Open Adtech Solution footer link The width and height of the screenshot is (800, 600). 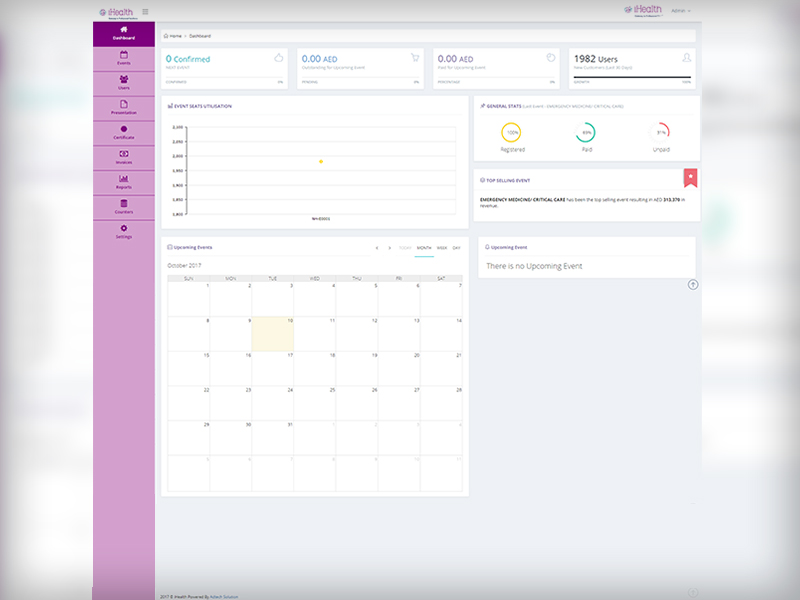[224, 596]
